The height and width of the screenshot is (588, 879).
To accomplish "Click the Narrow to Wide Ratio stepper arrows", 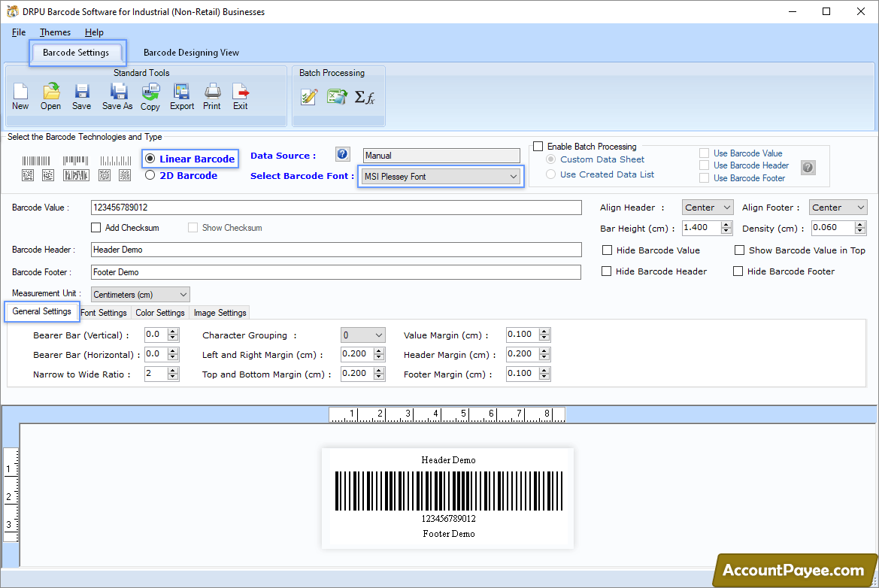I will coord(173,374).
